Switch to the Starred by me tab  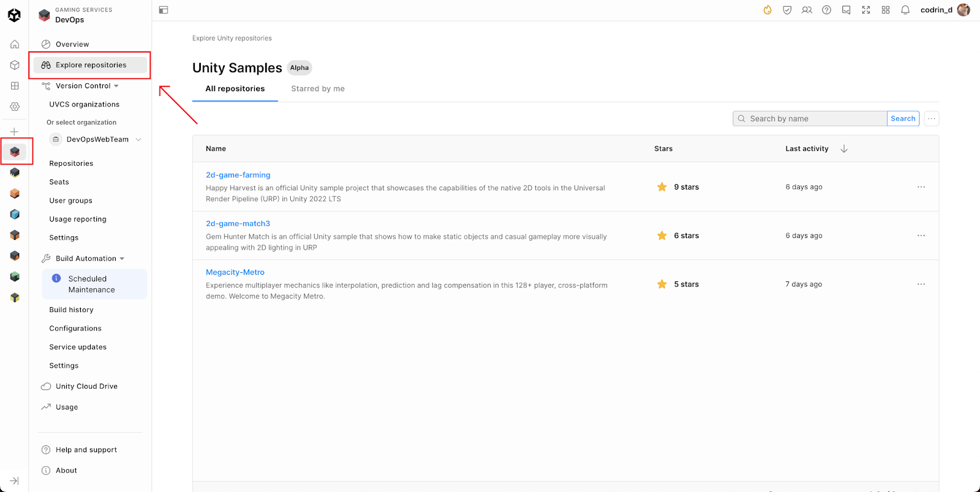[x=318, y=89]
